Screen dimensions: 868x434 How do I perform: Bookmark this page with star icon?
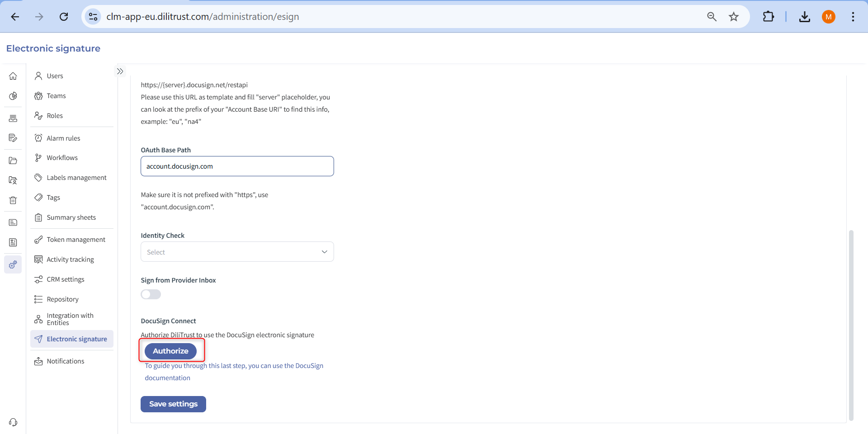pos(734,17)
